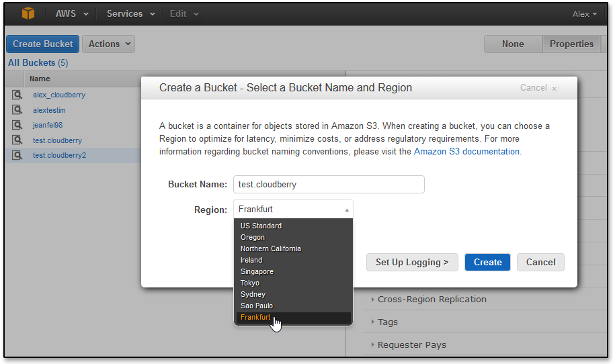Open the Region dropdown showing Frankfurt
Screen dimensions: 613x364
293,210
